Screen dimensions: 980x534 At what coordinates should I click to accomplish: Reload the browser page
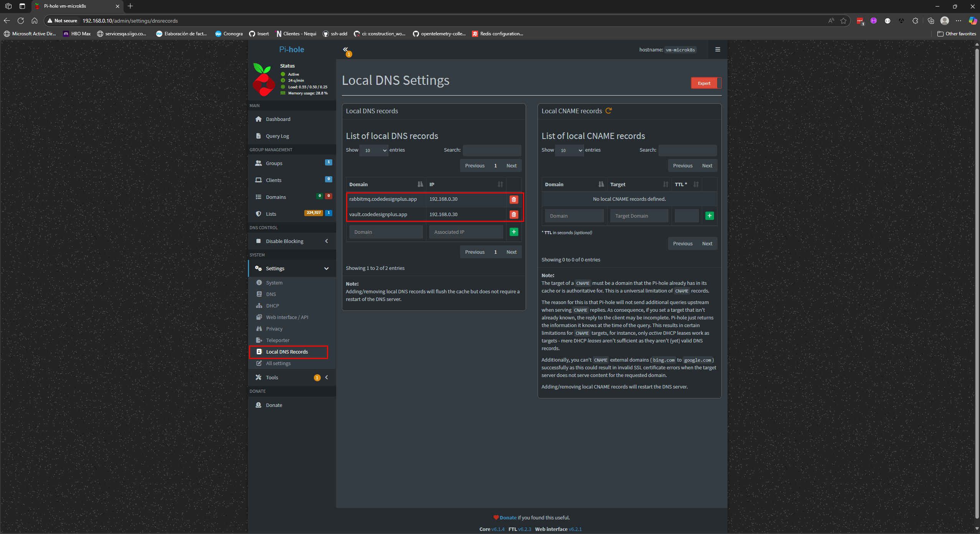pyautogui.click(x=21, y=21)
